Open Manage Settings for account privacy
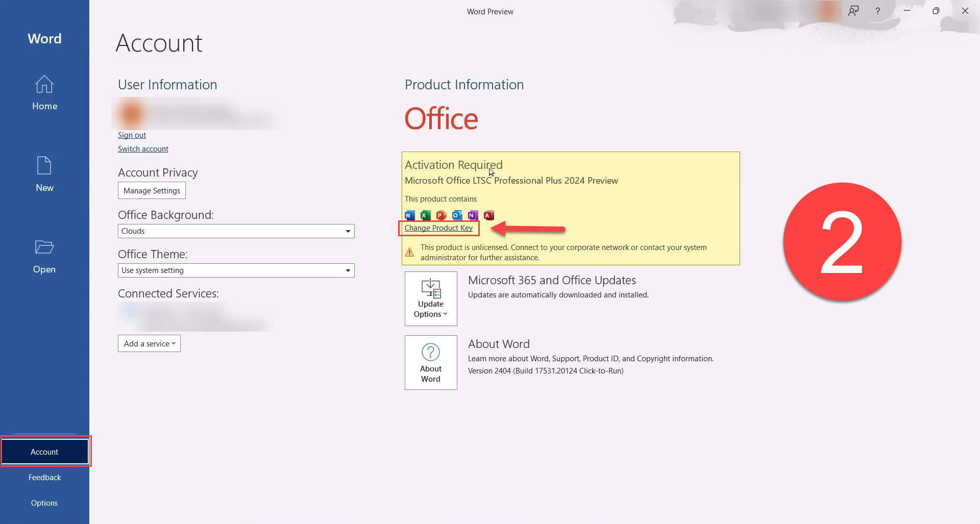Screen dimensions: 980x524 click(x=152, y=190)
